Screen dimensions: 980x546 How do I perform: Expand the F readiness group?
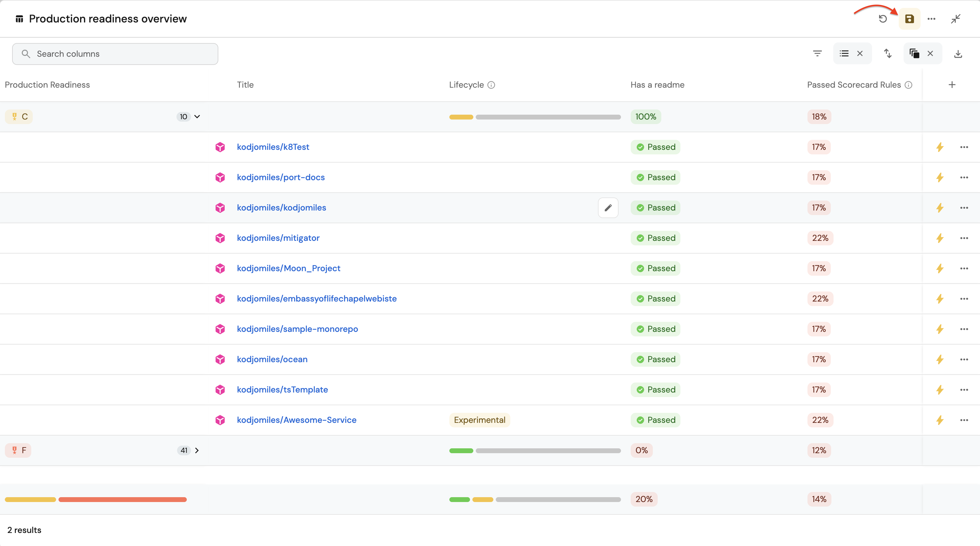pos(197,450)
